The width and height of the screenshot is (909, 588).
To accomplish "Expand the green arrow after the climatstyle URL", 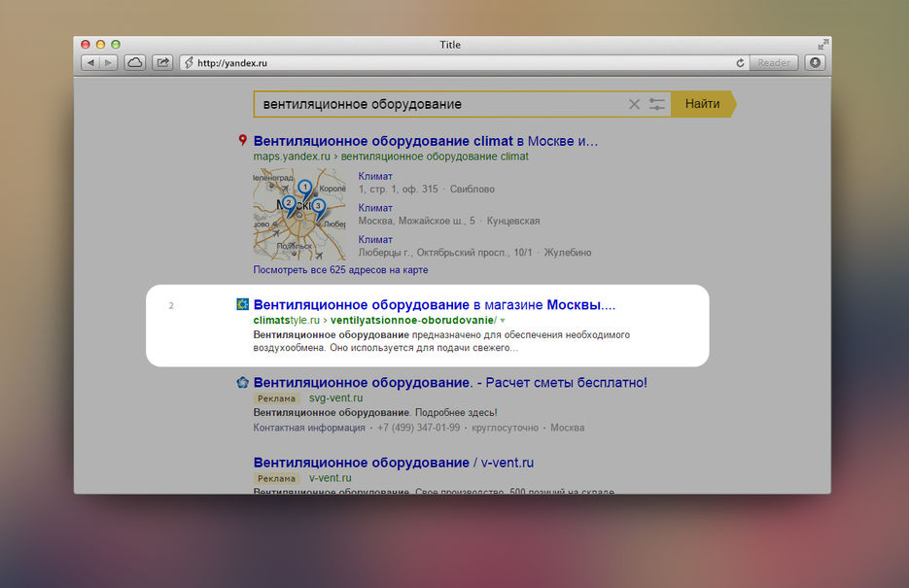I will pyautogui.click(x=503, y=321).
